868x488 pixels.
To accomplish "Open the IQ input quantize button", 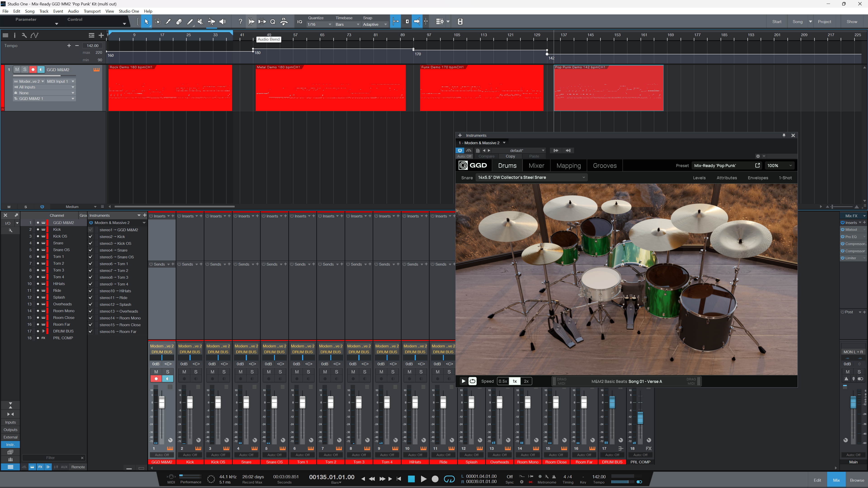I will click(300, 22).
